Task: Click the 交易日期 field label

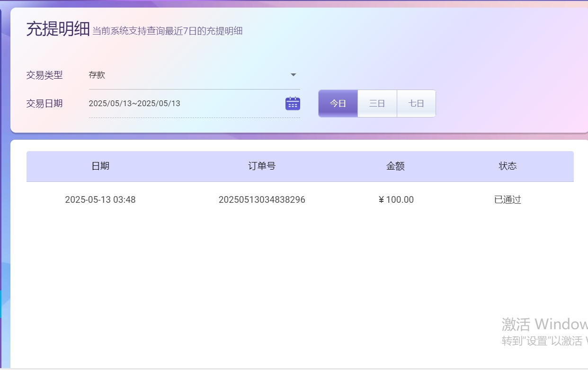Action: pos(45,103)
